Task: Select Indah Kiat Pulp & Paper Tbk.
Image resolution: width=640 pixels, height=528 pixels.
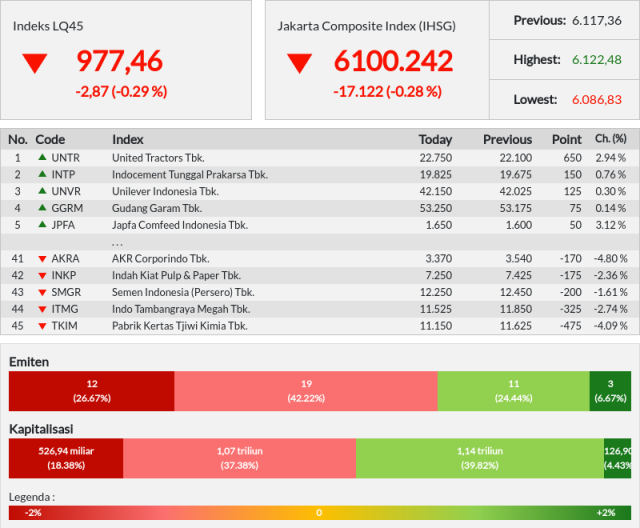Action: pos(176,275)
